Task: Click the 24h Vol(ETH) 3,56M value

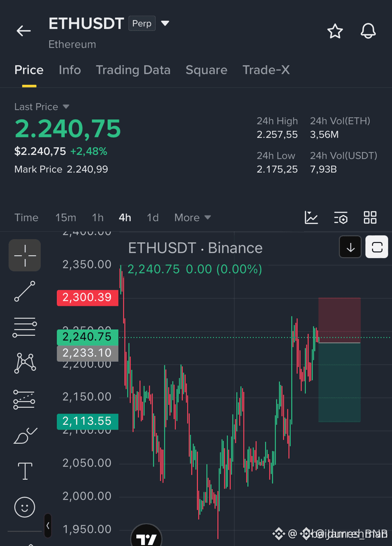Action: pos(324,134)
